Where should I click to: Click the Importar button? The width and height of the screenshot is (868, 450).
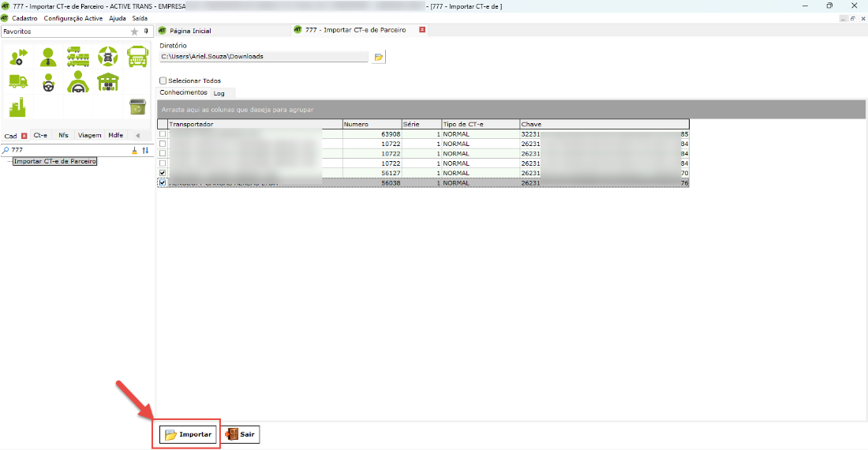click(188, 434)
